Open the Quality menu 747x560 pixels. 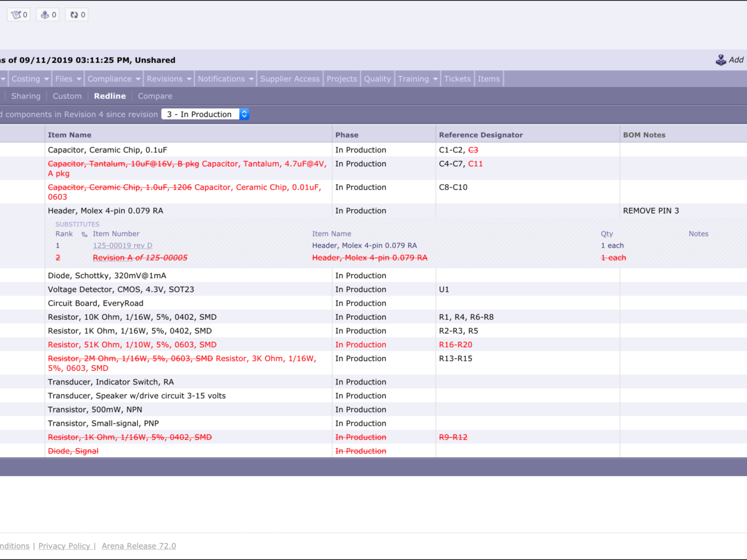[377, 78]
